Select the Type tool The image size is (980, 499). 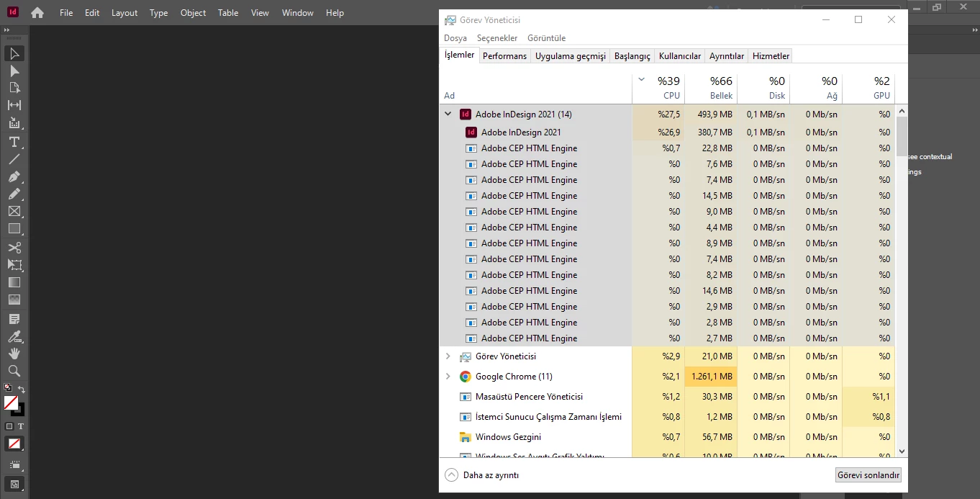pos(14,142)
